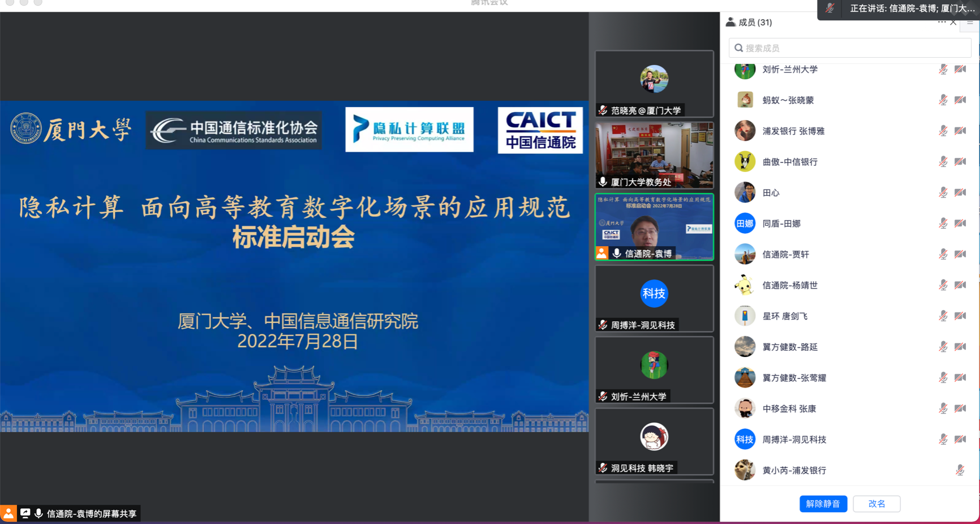Toggle 刘忻-兰州大学's microphone in member list

[943, 69]
